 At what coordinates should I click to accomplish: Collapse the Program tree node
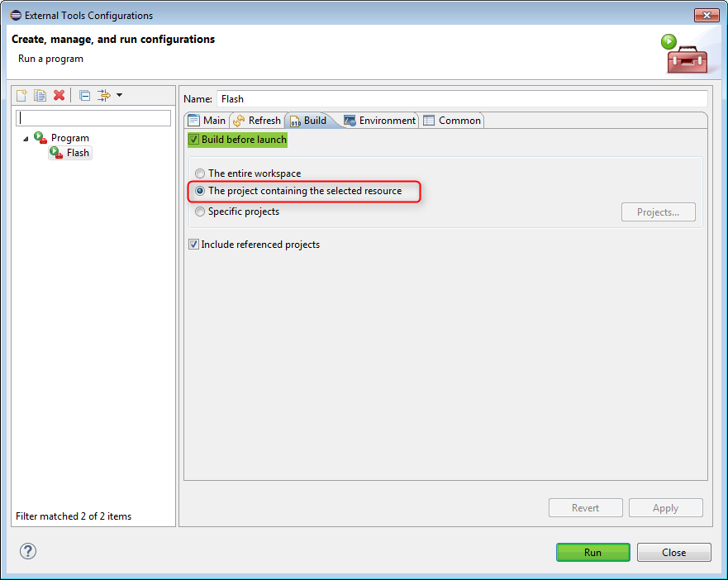(x=26, y=138)
